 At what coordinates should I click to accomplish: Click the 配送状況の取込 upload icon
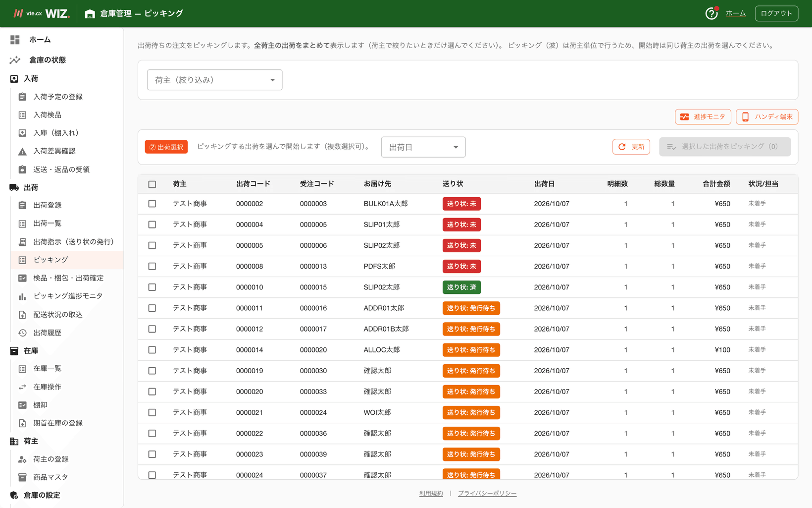click(x=22, y=315)
